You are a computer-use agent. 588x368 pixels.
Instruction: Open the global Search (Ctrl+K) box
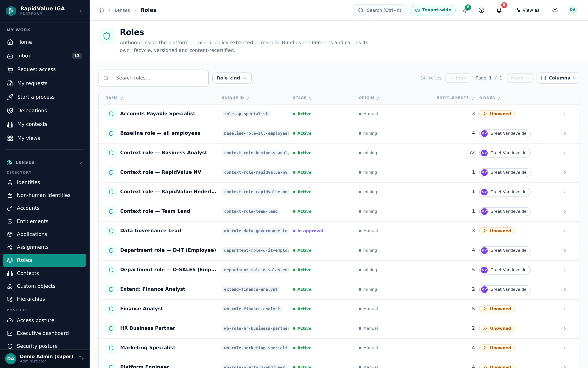[x=379, y=10]
